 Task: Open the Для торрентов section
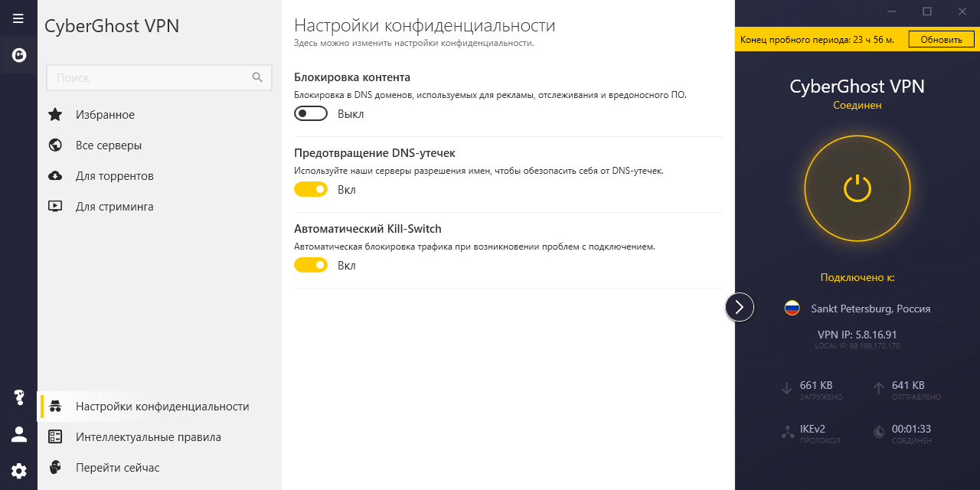click(115, 176)
